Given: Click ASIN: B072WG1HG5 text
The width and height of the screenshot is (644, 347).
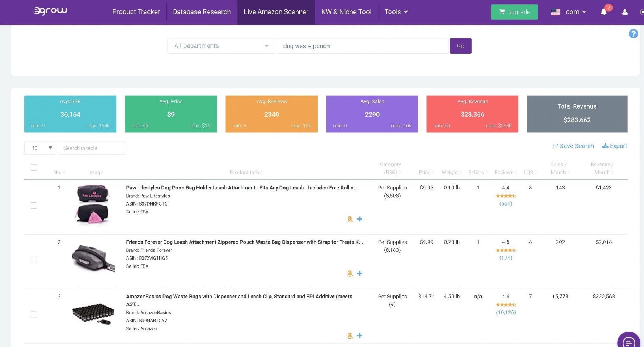Looking at the screenshot, I should point(147,258).
